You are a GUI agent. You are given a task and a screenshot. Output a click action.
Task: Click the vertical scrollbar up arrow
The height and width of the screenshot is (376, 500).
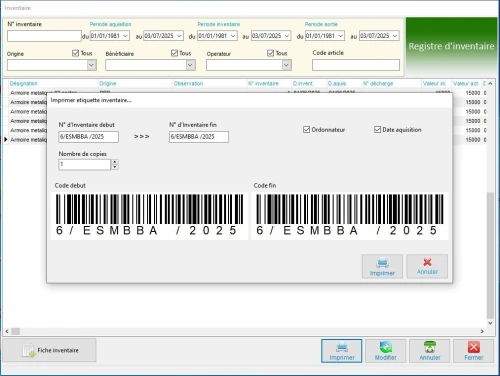[490, 83]
